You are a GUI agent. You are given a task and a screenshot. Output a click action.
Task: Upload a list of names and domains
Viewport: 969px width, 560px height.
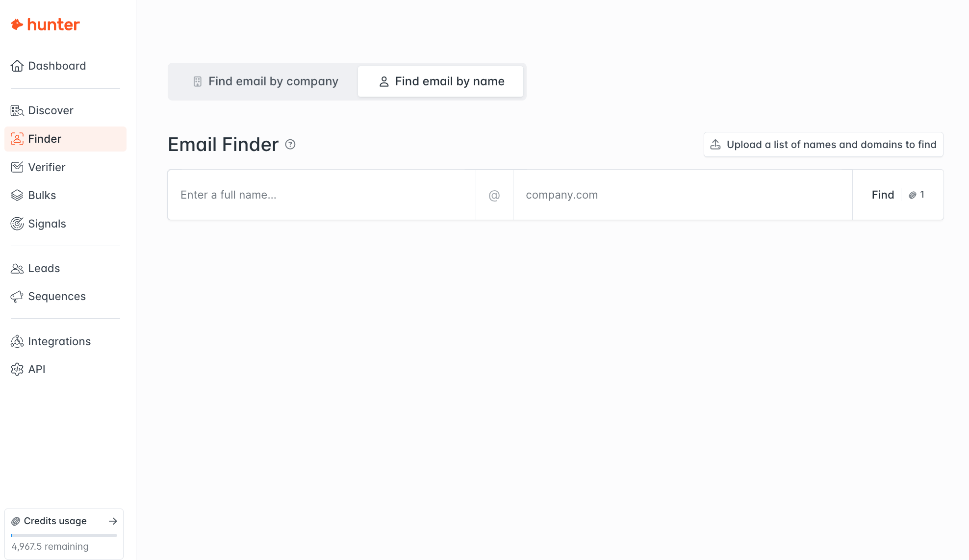[x=823, y=145]
